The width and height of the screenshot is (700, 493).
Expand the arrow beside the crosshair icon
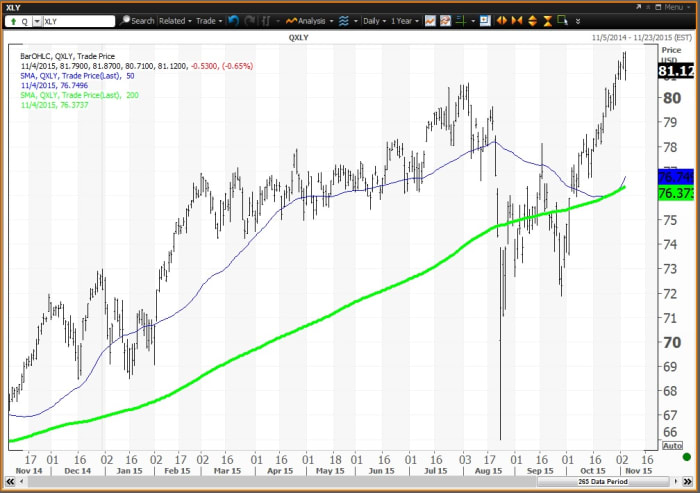coord(473,21)
